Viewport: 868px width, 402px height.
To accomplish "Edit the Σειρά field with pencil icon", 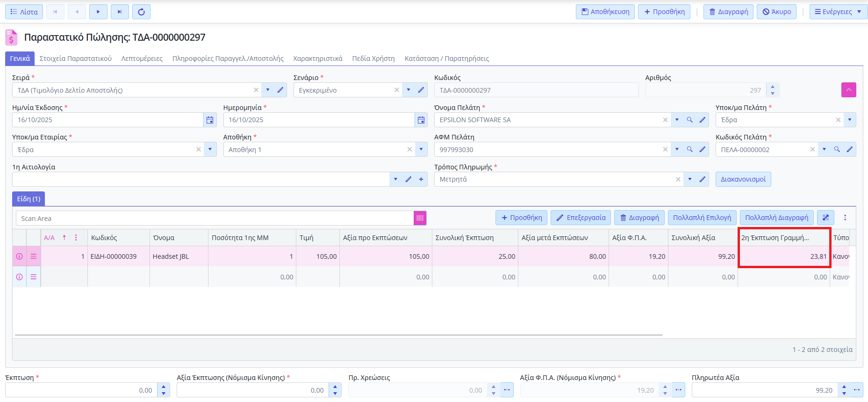I will [280, 90].
